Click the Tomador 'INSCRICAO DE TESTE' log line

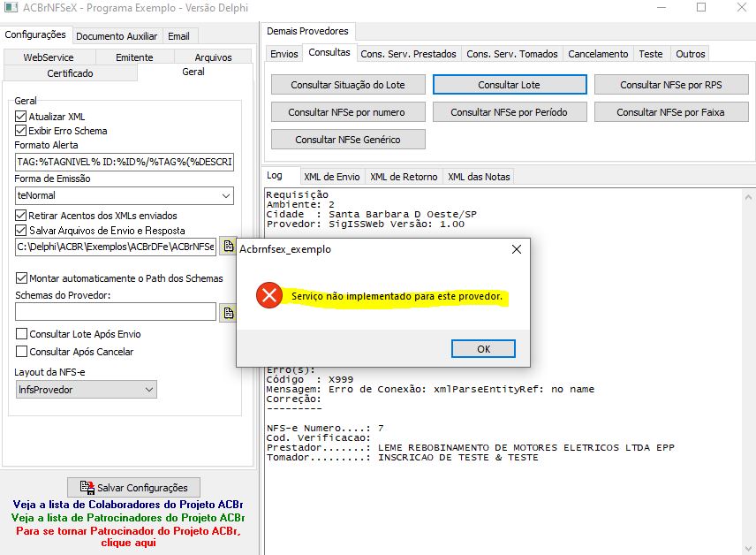[x=403, y=457]
